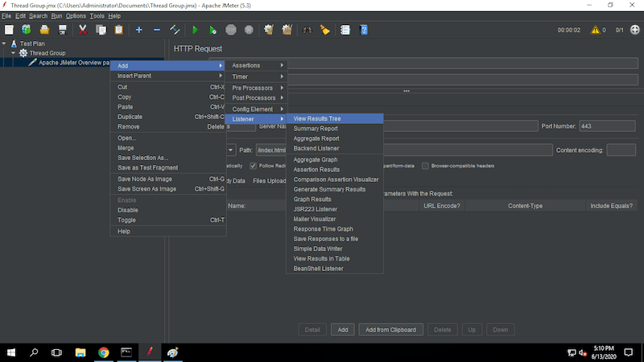Click the Open file toolbar icon
644x362 pixels.
pyautogui.click(x=44, y=30)
